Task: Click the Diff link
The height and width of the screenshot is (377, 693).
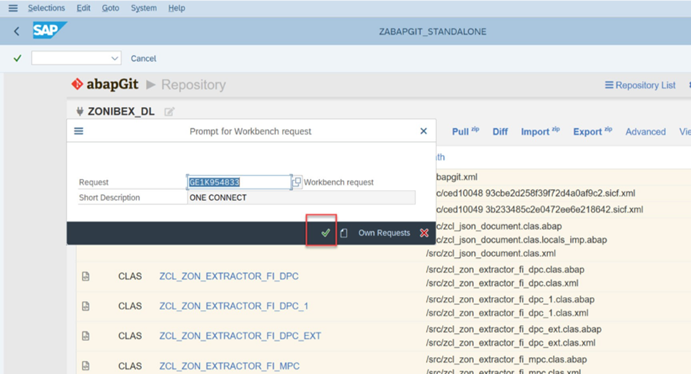Action: pos(500,132)
